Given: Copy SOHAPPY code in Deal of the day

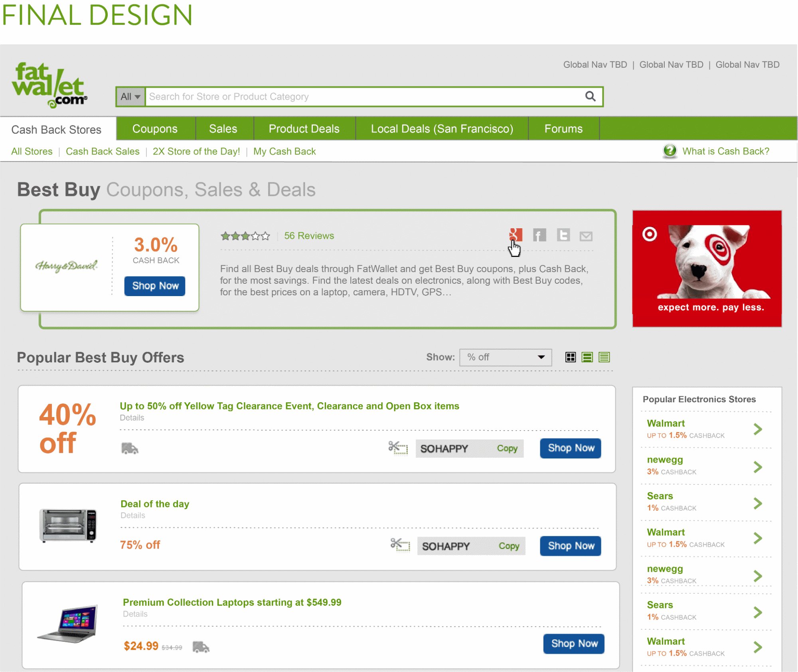Looking at the screenshot, I should click(509, 546).
